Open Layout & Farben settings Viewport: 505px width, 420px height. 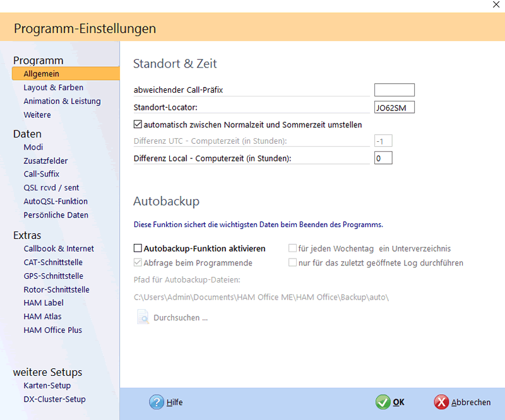(x=54, y=88)
